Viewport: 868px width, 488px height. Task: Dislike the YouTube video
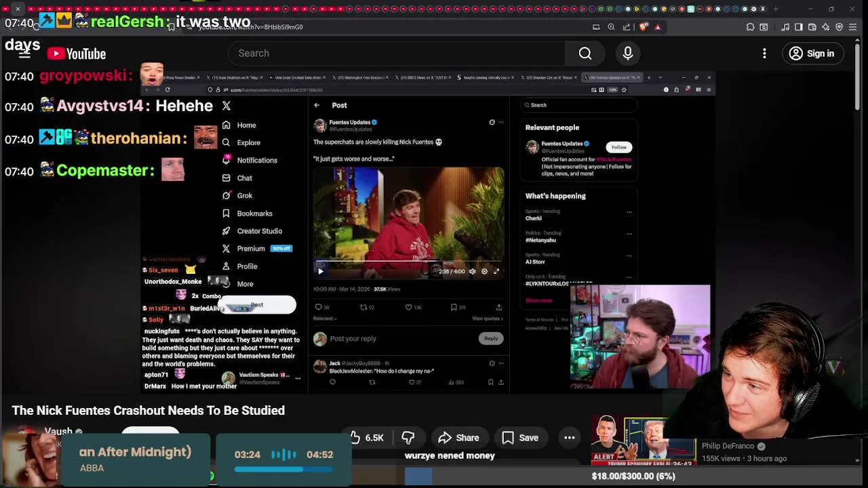[408, 438]
